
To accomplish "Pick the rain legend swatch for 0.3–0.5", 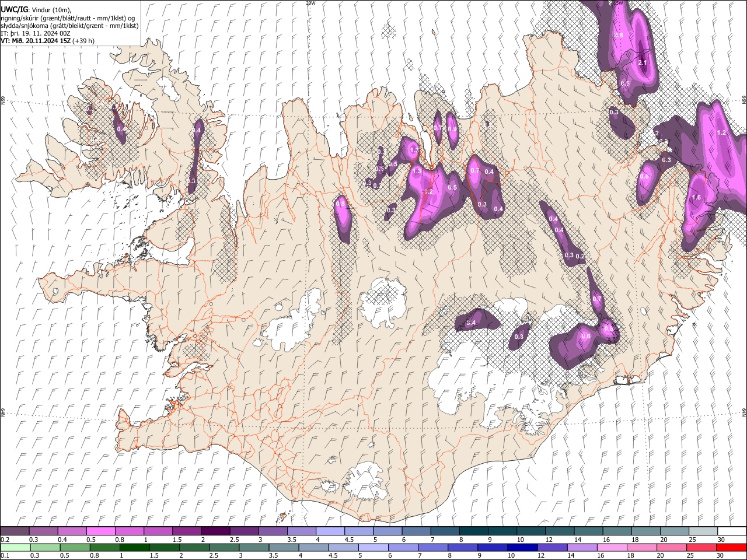I will [45, 547].
